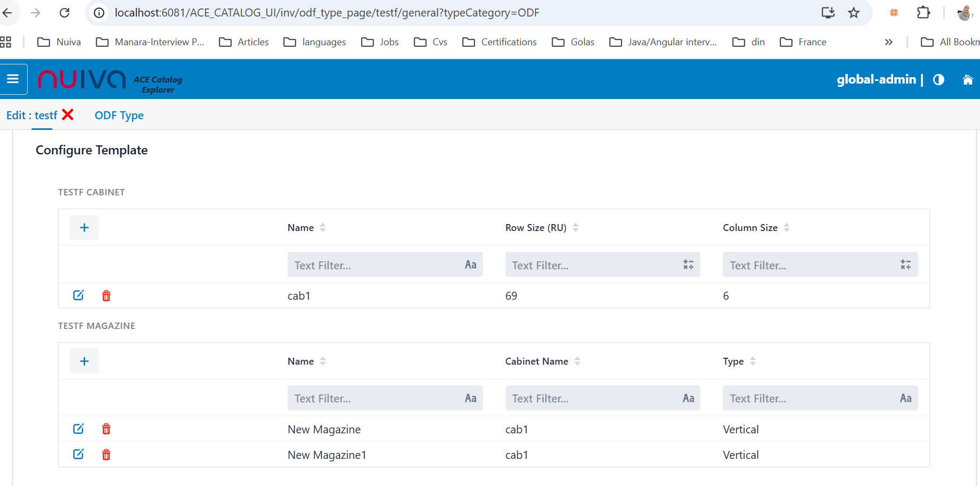Toggle the dark/light contrast theme icon
Screen dimensions: 980x486
click(938, 80)
